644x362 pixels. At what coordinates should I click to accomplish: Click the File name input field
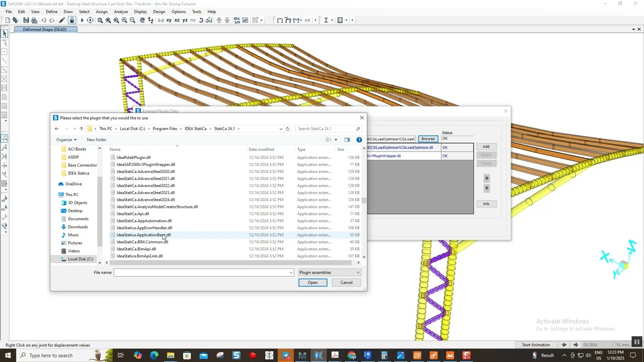pos(203,273)
